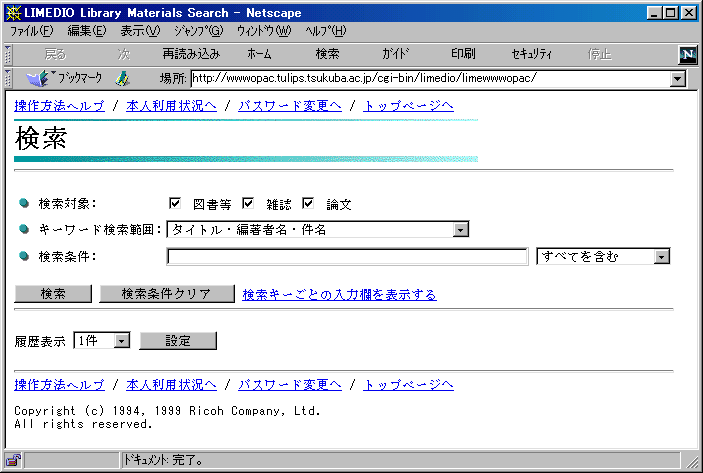
Task: Open bottom 本人利用状況へ link
Action: point(171,385)
